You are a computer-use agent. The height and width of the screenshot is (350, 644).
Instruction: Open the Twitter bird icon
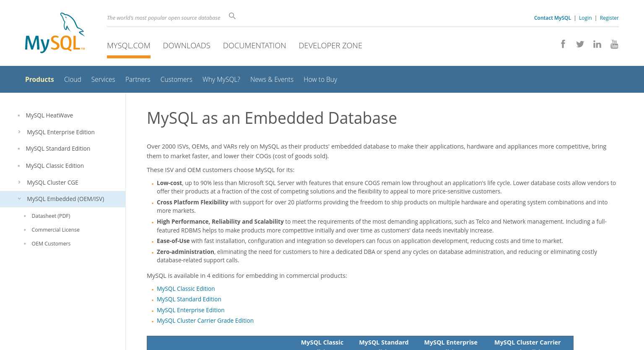(x=580, y=44)
